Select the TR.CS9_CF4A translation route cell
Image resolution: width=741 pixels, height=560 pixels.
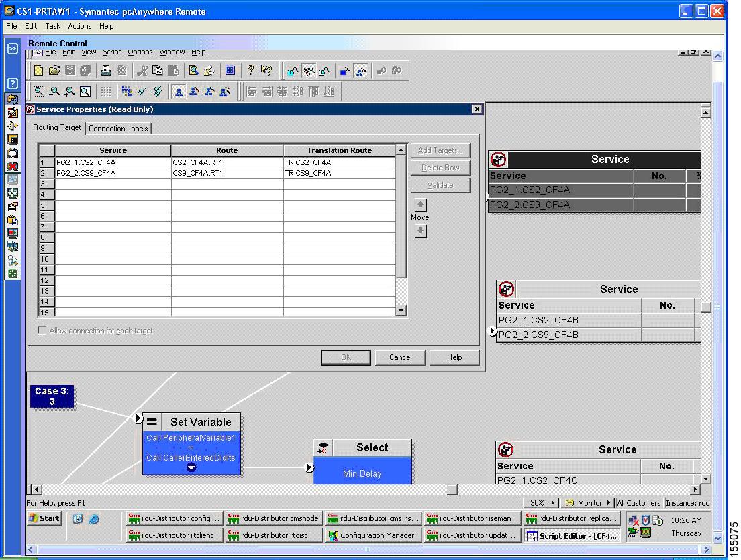(x=340, y=173)
